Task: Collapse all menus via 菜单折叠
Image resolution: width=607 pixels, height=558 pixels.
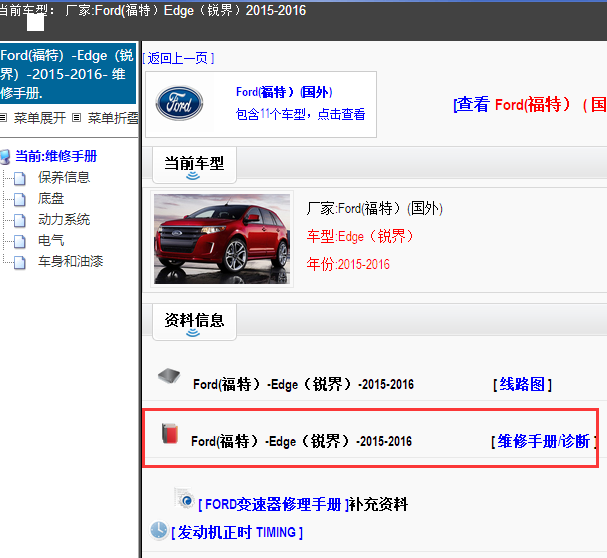Action: [113, 118]
